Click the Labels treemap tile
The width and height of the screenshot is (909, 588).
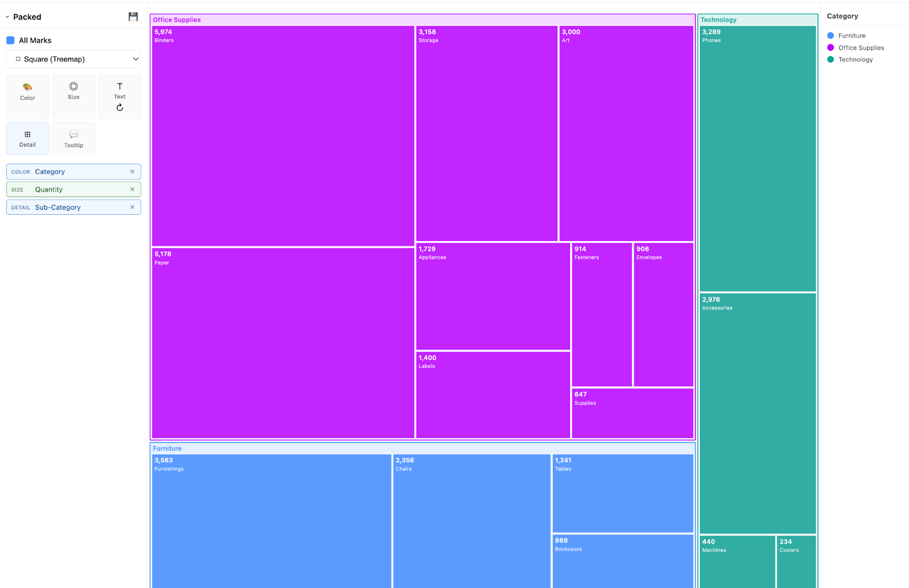pyautogui.click(x=493, y=395)
